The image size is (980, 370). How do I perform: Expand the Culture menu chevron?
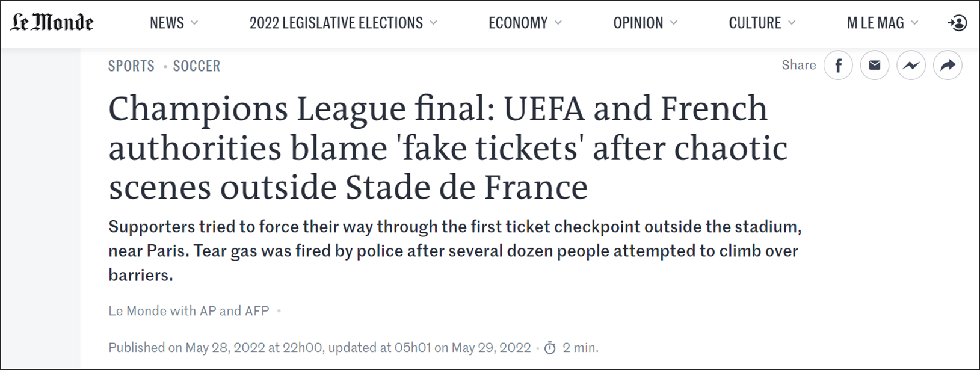[x=792, y=23]
